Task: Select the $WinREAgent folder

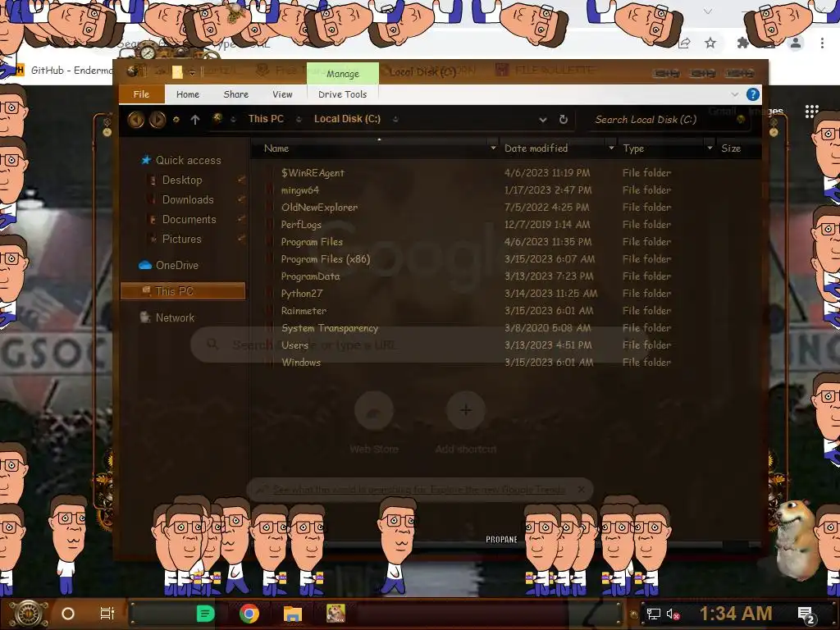Action: [x=313, y=173]
